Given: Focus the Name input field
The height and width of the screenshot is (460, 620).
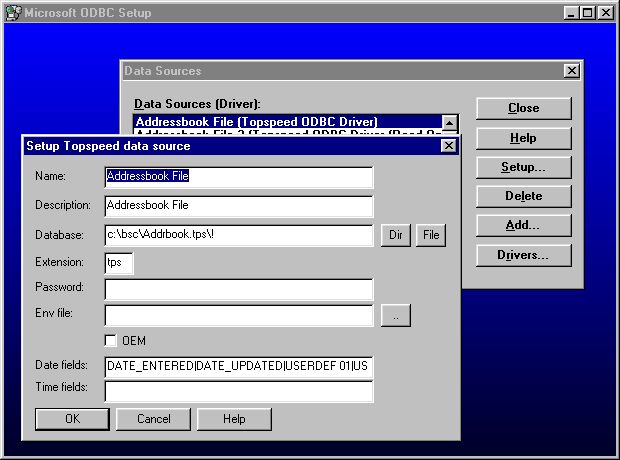Looking at the screenshot, I should [239, 177].
